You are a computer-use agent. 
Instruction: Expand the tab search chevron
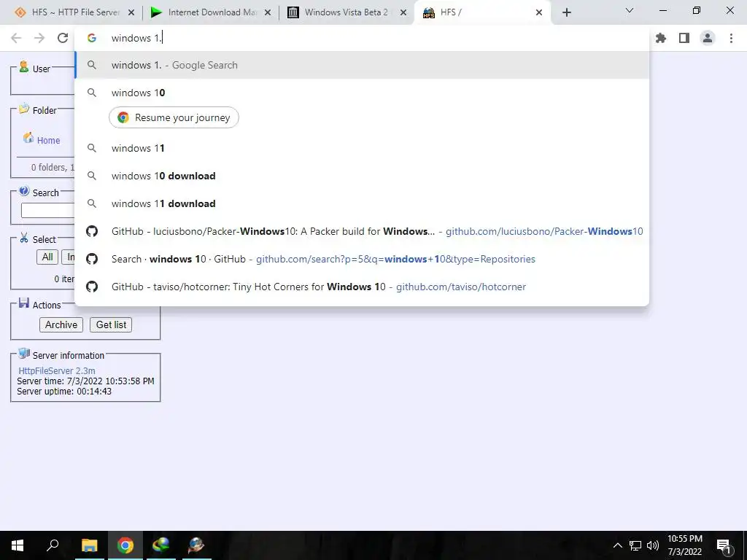pyautogui.click(x=630, y=10)
